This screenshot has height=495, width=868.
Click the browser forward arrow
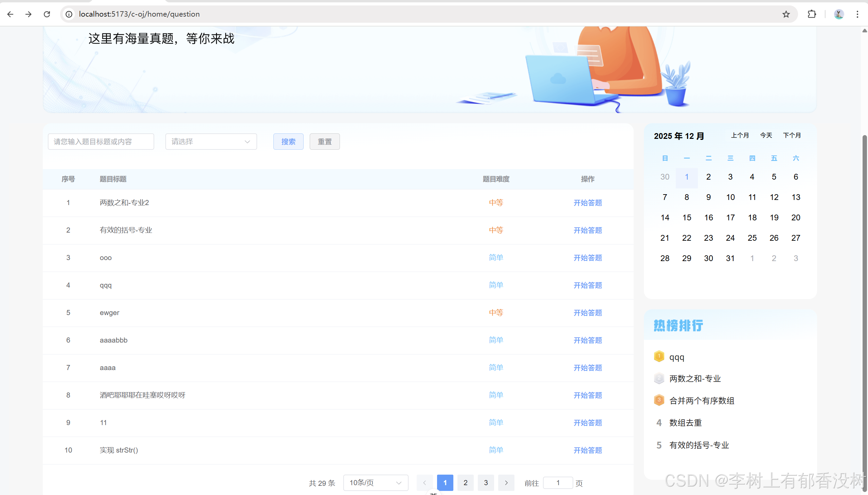(29, 14)
